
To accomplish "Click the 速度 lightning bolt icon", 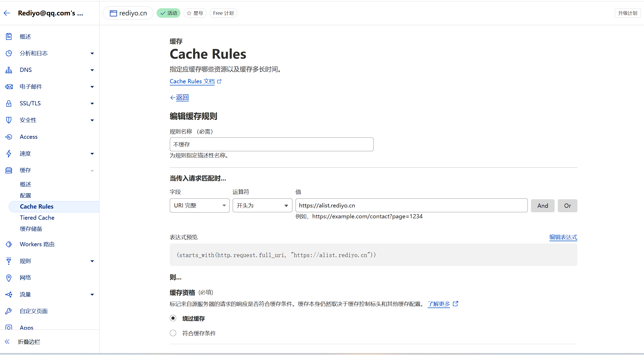I will coord(9,154).
